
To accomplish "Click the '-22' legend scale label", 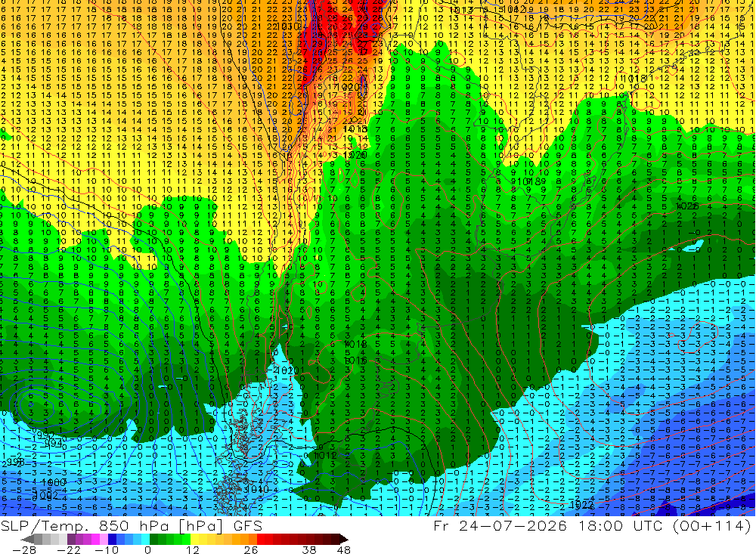I will tap(69, 550).
